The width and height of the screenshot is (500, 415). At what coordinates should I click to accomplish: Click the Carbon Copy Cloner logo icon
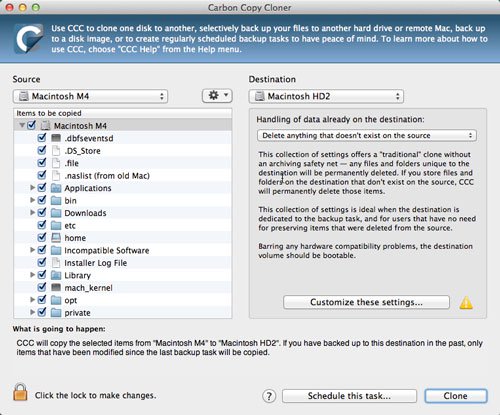point(29,39)
